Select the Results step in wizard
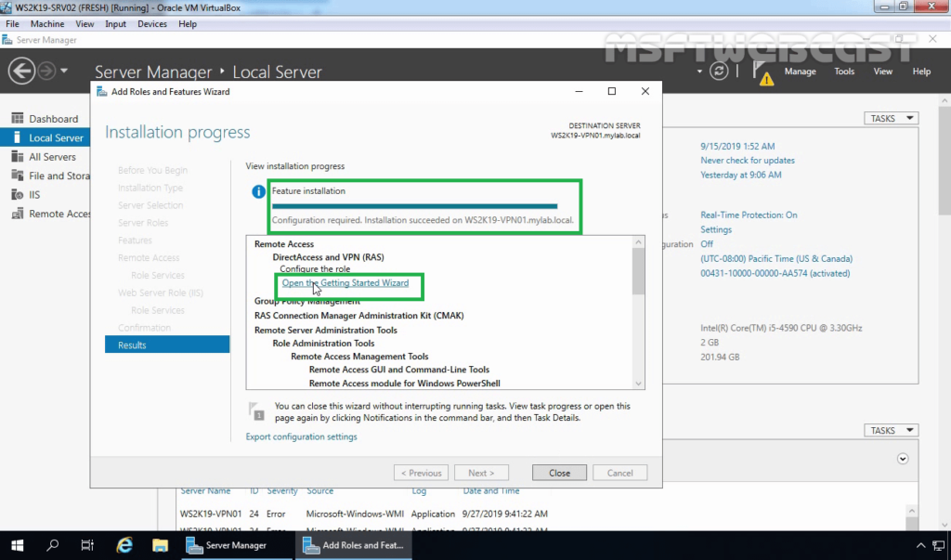951x560 pixels. pyautogui.click(x=167, y=345)
